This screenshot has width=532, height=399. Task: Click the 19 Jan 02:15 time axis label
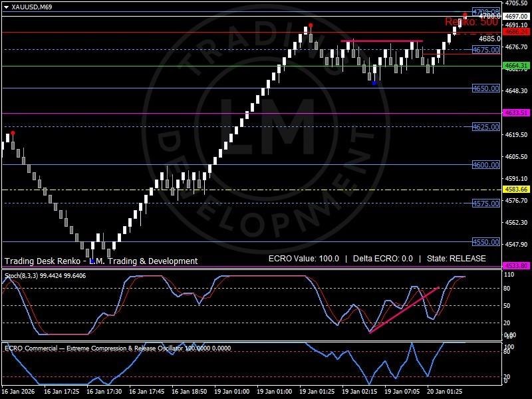point(358,392)
